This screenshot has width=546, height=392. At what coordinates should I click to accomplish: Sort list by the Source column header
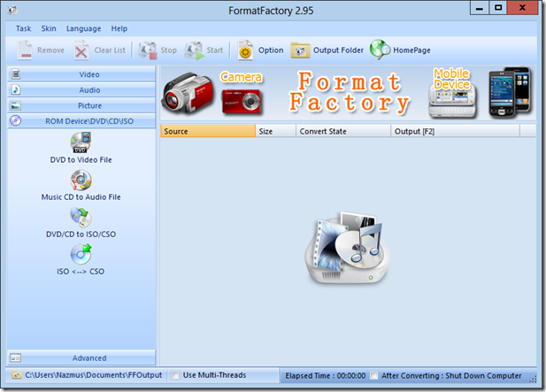tap(206, 131)
